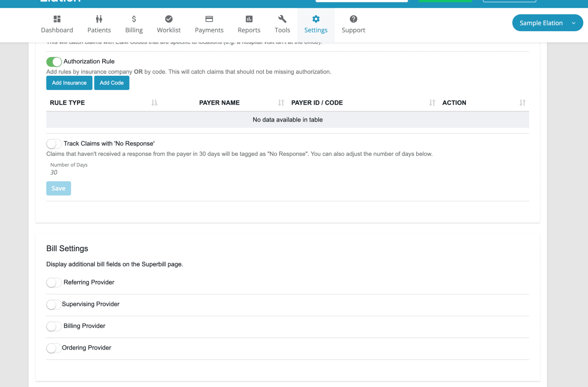The image size is (588, 387).
Task: Click the Add Code button
Action: point(111,83)
